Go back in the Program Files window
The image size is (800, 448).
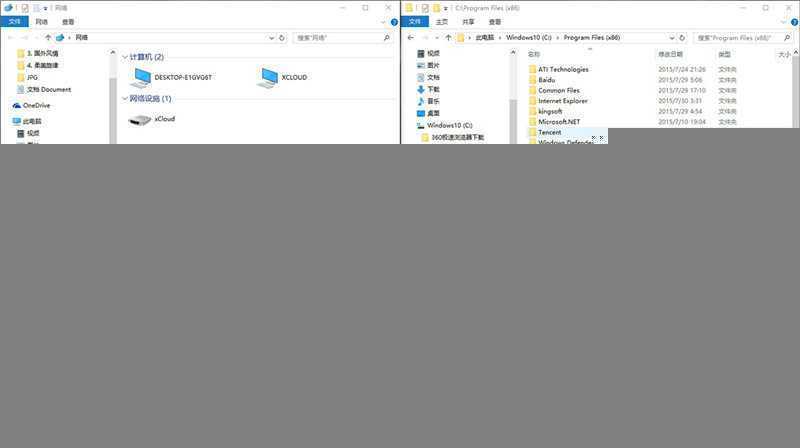point(411,37)
